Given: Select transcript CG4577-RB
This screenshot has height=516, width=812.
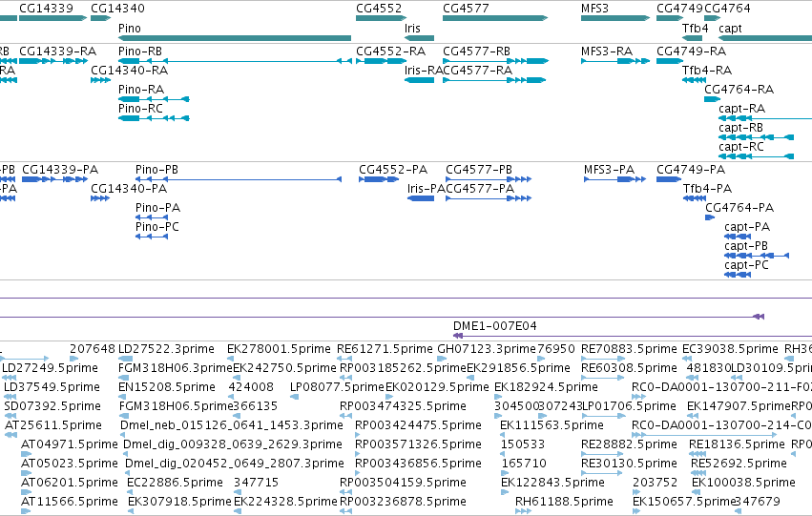Looking at the screenshot, I should tap(495, 61).
